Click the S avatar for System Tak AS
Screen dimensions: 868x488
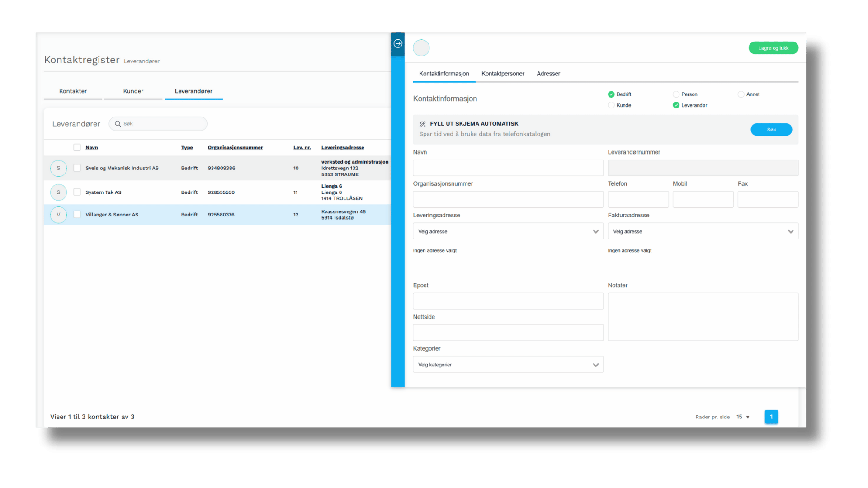point(58,192)
